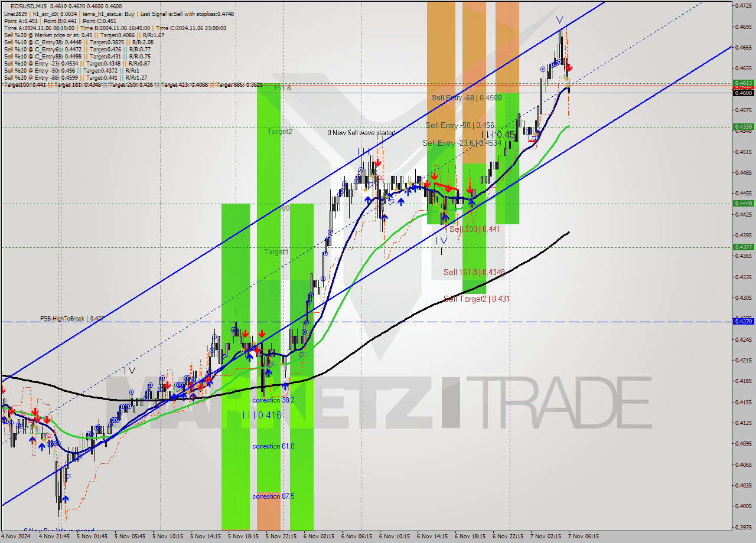Click the 0.4335 price axis value

click(742, 277)
